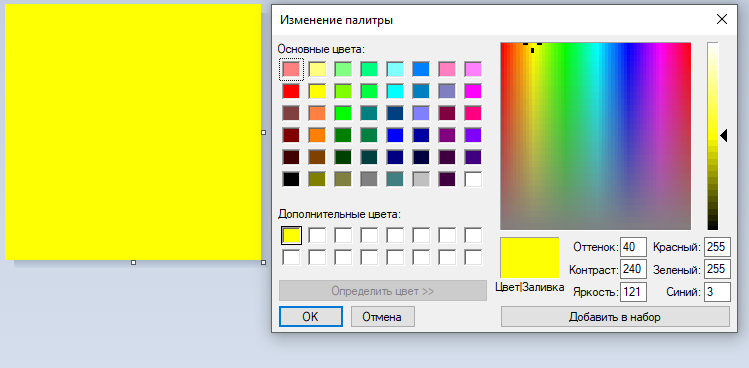Pick the olive swatch next to black
749x368 pixels.
pos(317,179)
